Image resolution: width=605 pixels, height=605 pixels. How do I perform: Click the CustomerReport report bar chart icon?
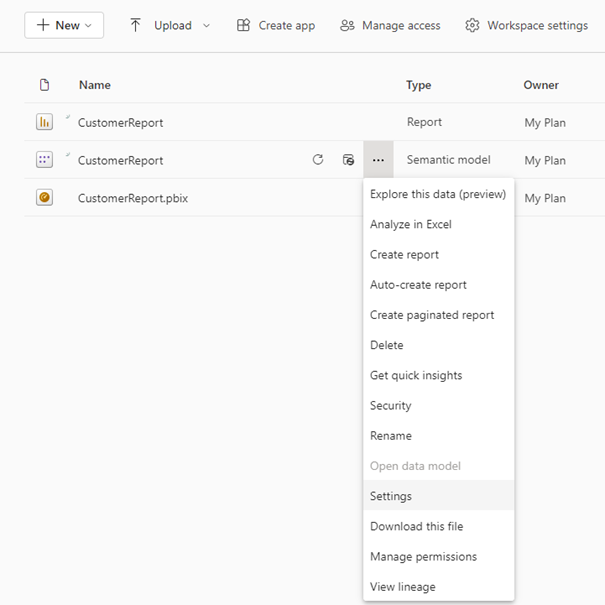click(x=44, y=122)
